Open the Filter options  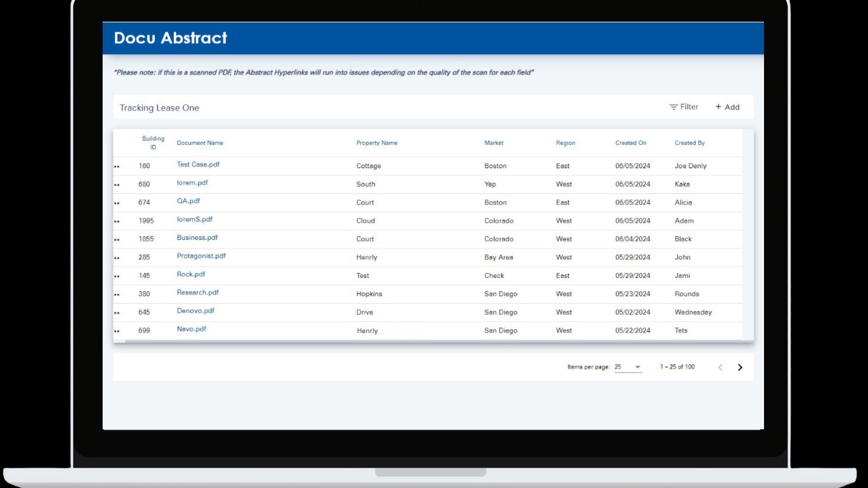[x=684, y=107]
